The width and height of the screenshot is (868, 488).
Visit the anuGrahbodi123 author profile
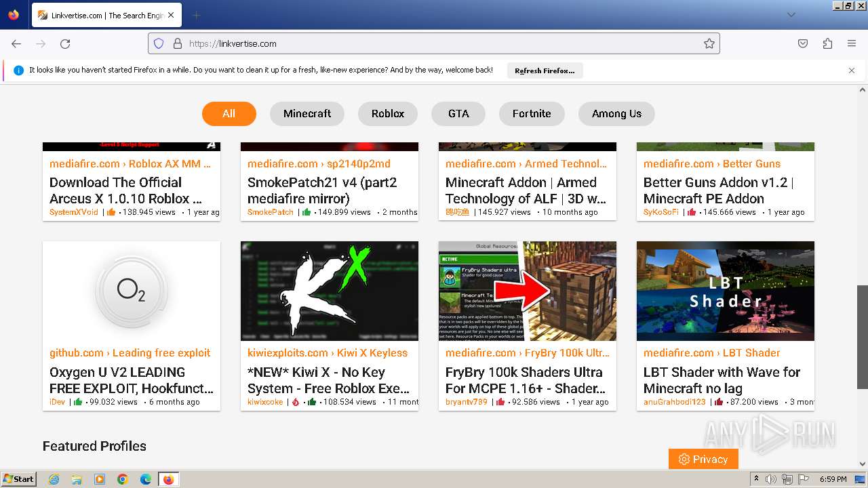675,402
